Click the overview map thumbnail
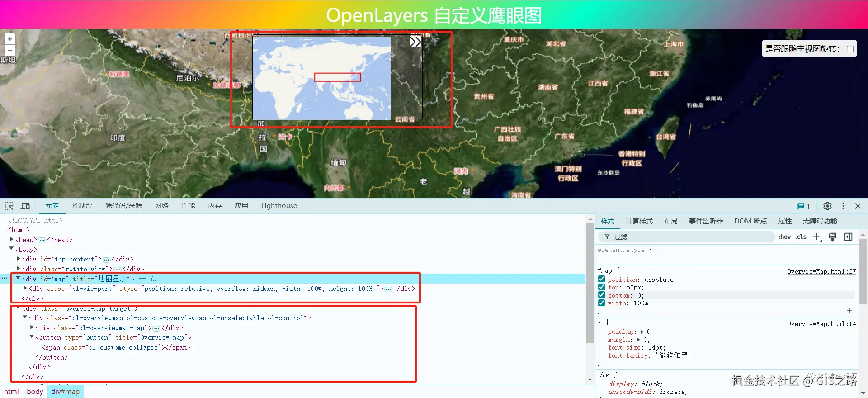 (321, 78)
